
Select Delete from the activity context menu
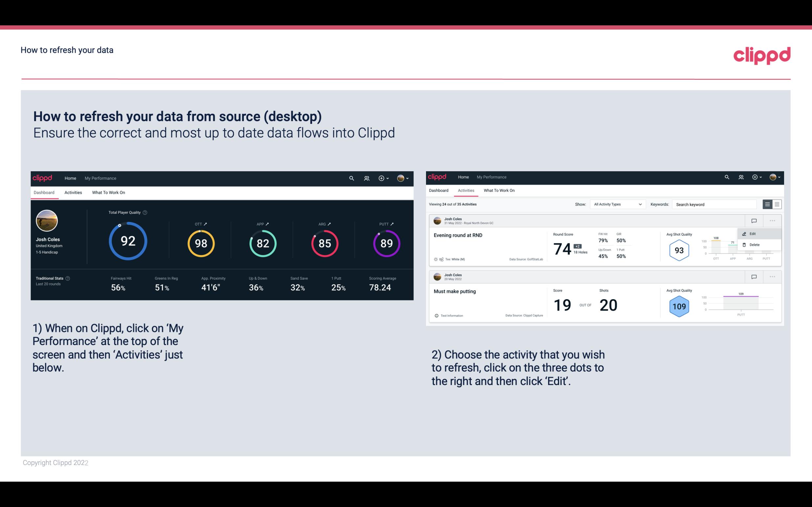(x=755, y=245)
